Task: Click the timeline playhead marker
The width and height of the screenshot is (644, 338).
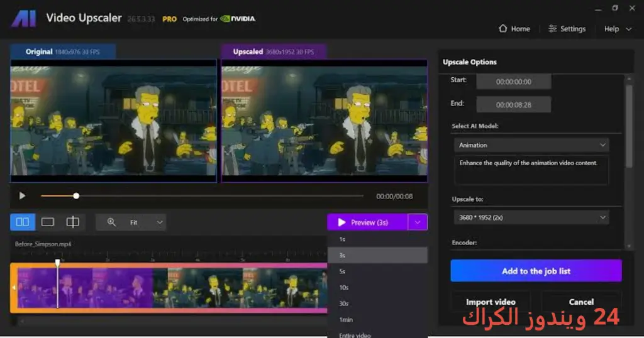Action: point(57,263)
